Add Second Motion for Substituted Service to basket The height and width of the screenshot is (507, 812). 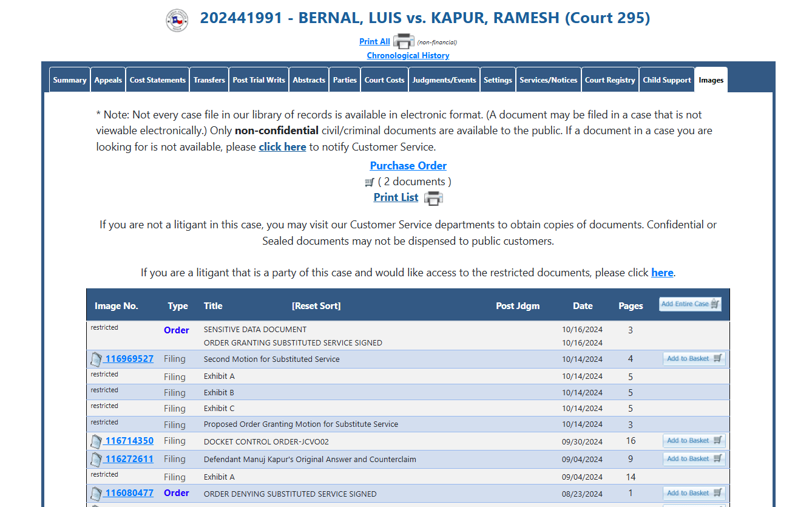click(694, 359)
